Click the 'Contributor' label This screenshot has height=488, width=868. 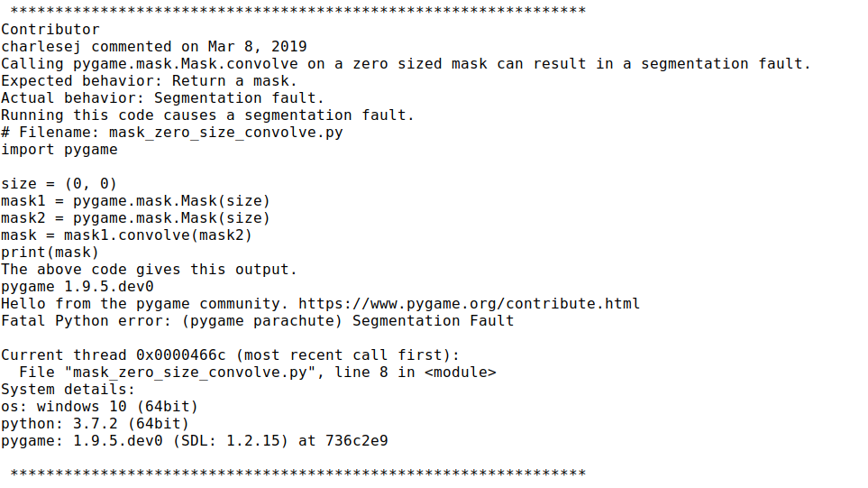pyautogui.click(x=50, y=30)
